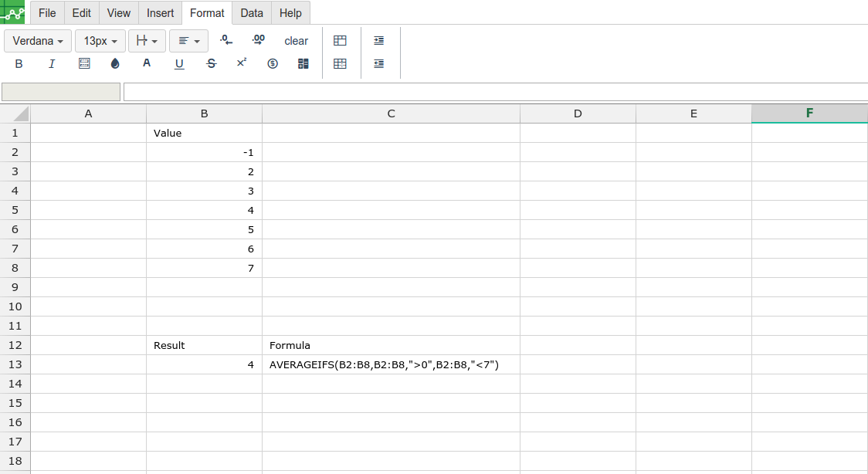868x474 pixels.
Task: Click the currency format icon
Action: (273, 64)
